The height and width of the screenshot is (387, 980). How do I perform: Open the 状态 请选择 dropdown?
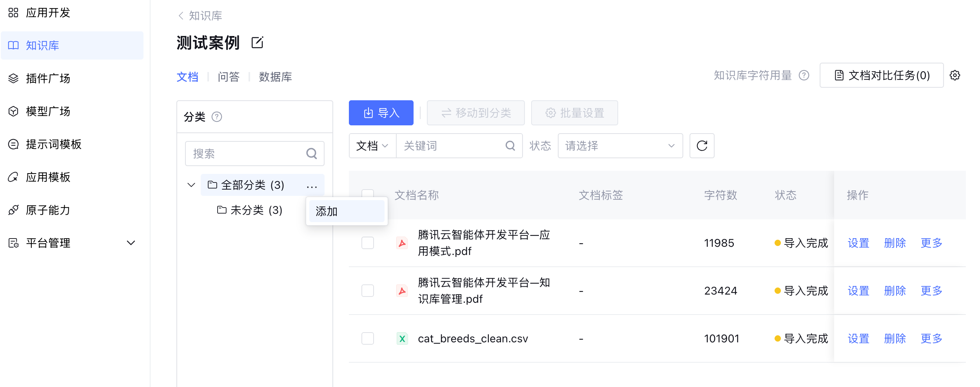620,146
